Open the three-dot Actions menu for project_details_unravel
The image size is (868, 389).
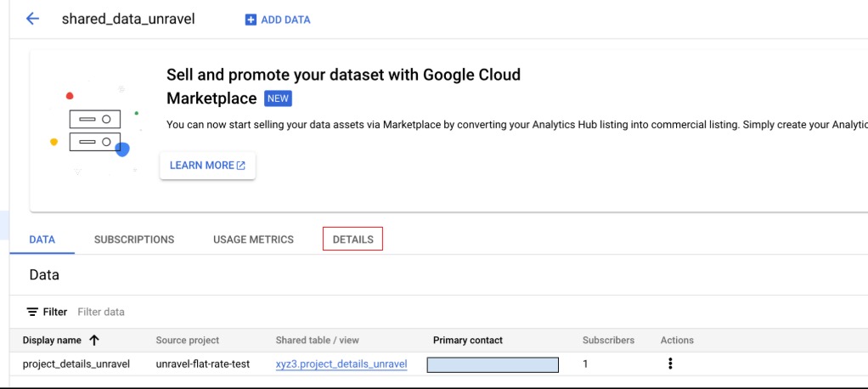(x=670, y=364)
